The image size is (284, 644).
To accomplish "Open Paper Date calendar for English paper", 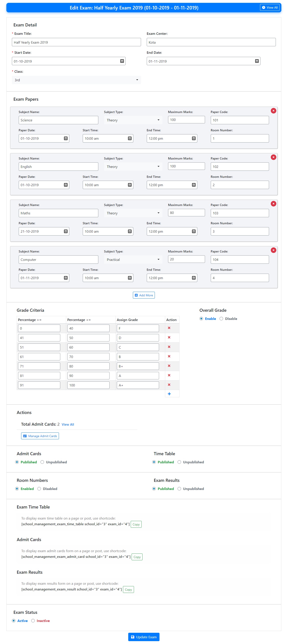I will coord(66,185).
